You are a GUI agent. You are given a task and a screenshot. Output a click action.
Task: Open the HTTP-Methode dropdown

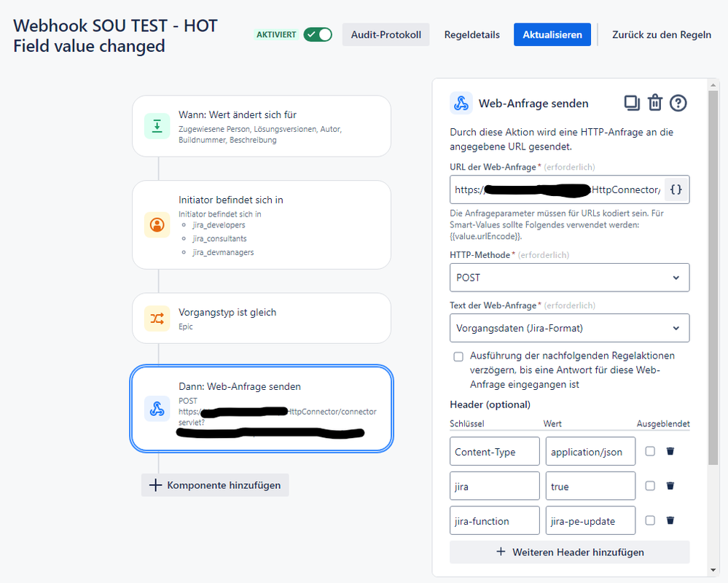pos(569,278)
